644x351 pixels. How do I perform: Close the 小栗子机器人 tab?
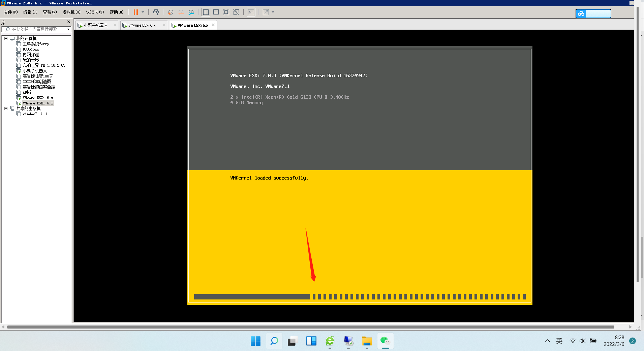click(115, 25)
